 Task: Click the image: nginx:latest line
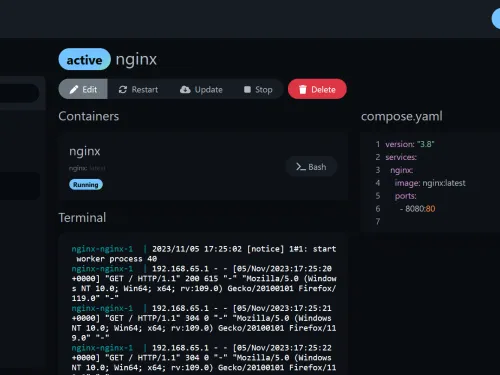tap(430, 183)
